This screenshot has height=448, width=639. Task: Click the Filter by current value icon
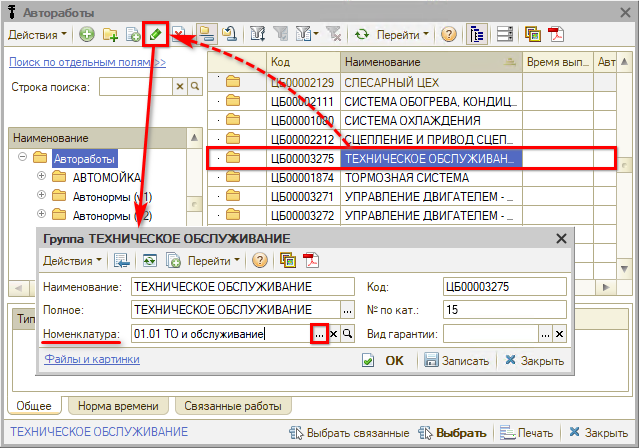click(x=280, y=34)
